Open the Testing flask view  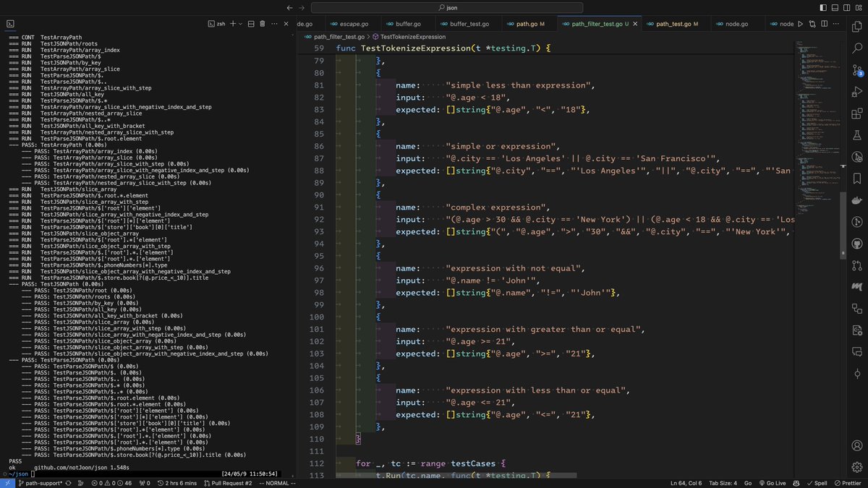click(x=857, y=135)
